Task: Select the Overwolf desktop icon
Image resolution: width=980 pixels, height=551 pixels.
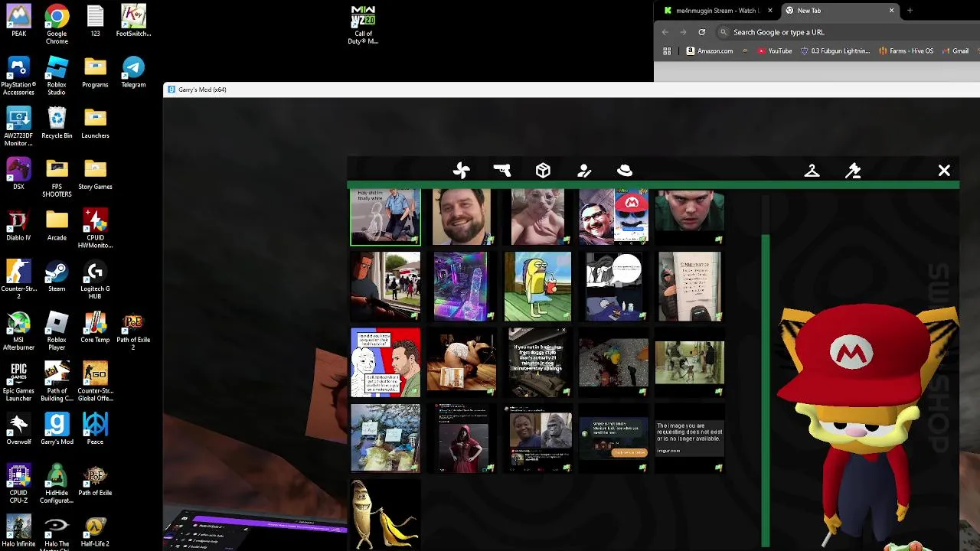Action: point(18,429)
